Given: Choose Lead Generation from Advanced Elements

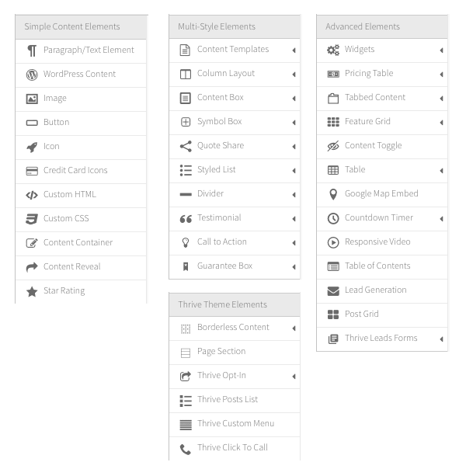Looking at the screenshot, I should pyautogui.click(x=382, y=291).
